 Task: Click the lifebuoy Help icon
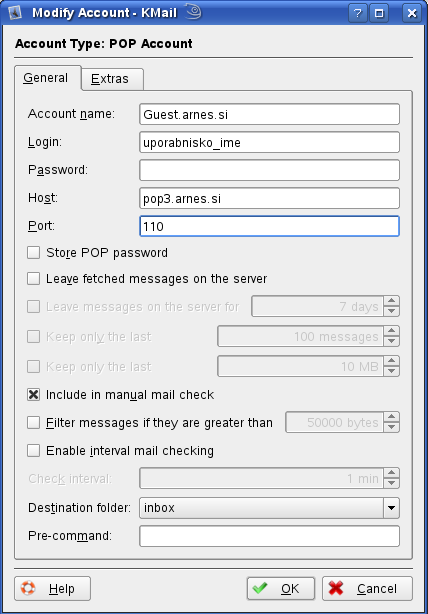click(28, 588)
